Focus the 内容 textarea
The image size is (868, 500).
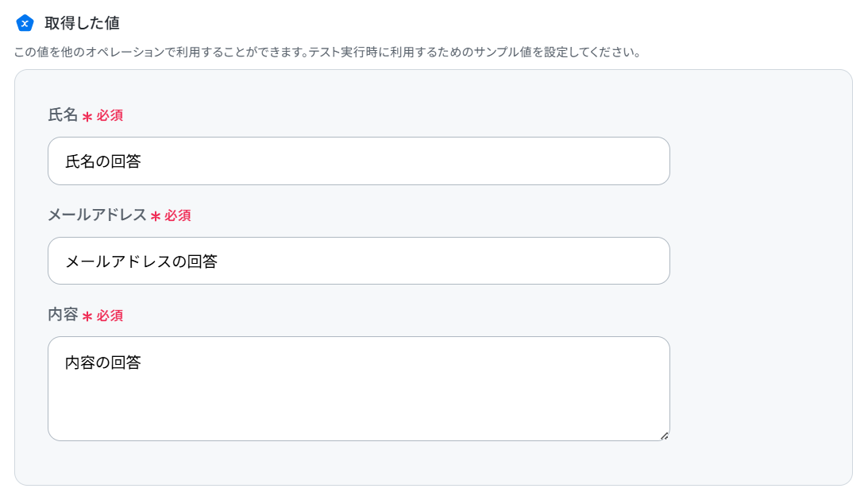pos(359,389)
